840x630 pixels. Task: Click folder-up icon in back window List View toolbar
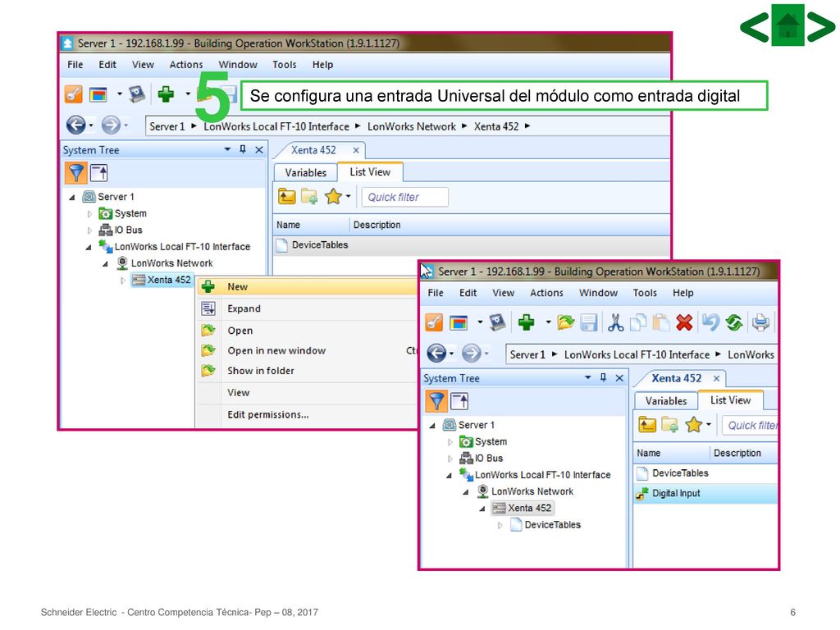click(x=286, y=197)
